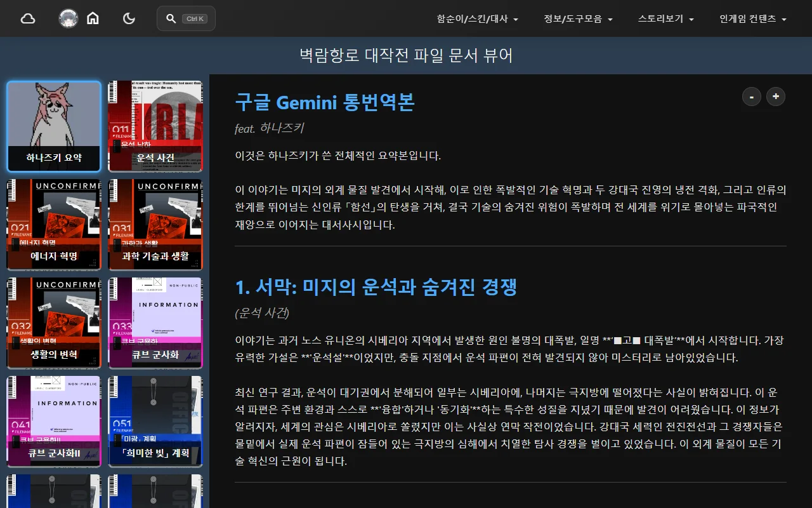Viewport: 812px width, 508px height.
Task: Click the magnifying glass search icon
Action: pyautogui.click(x=171, y=18)
